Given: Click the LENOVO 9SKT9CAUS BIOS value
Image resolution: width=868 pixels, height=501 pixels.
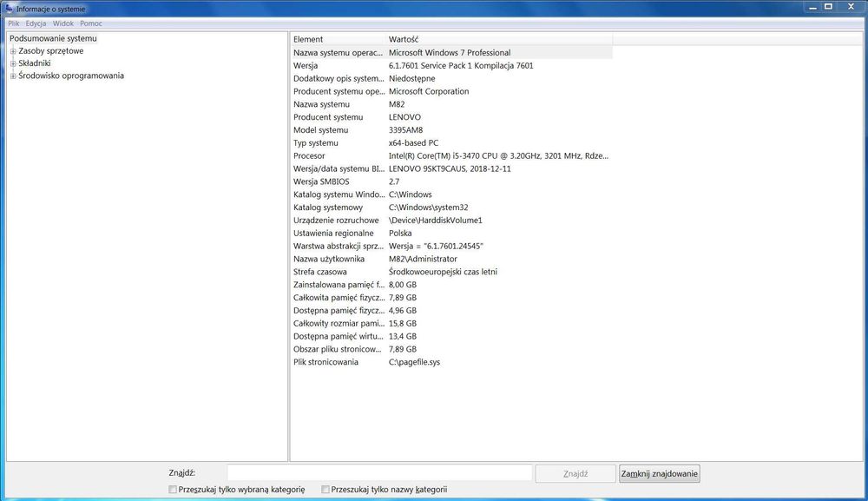Looking at the screenshot, I should pyautogui.click(x=450, y=168).
